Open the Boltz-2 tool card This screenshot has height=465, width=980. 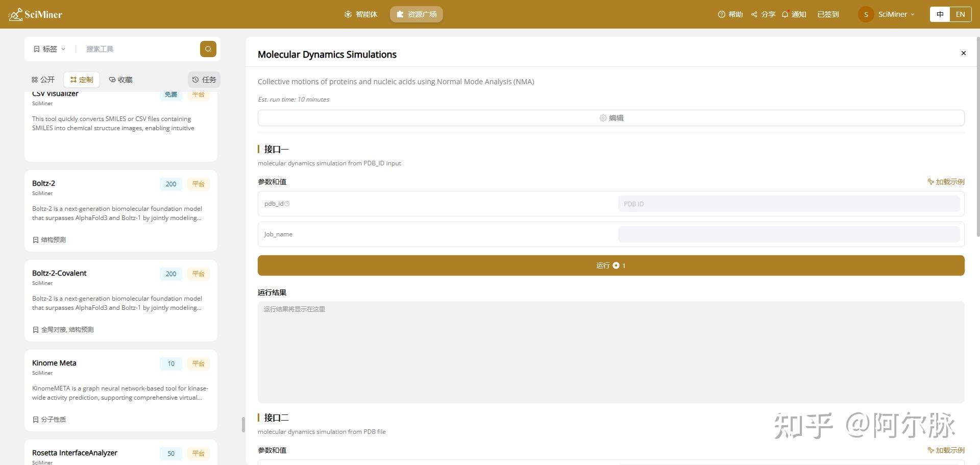click(121, 211)
